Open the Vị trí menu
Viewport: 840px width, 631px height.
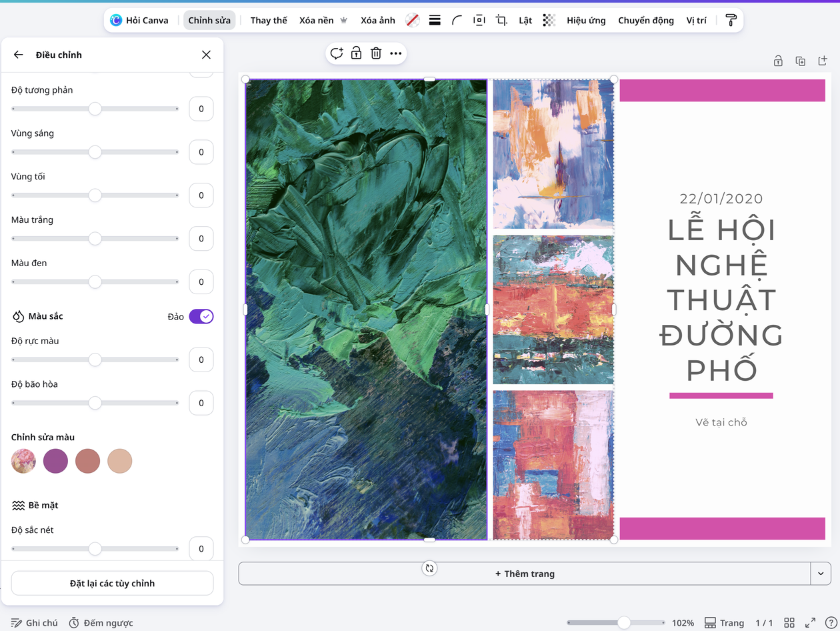(x=697, y=20)
